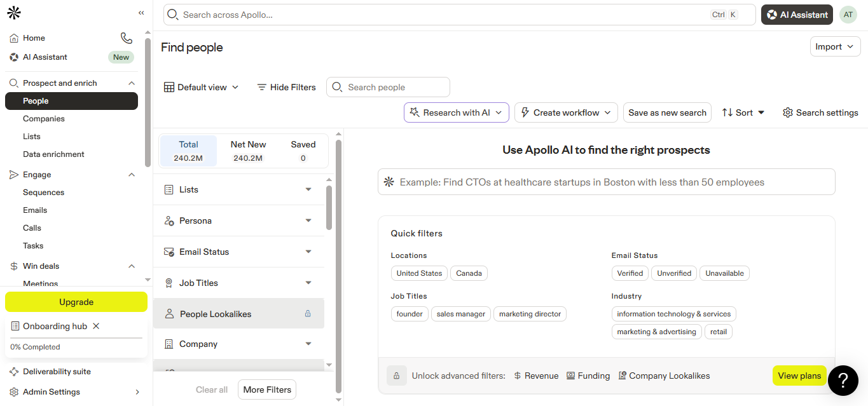Collapse the sidebar with double chevron

coord(141,13)
